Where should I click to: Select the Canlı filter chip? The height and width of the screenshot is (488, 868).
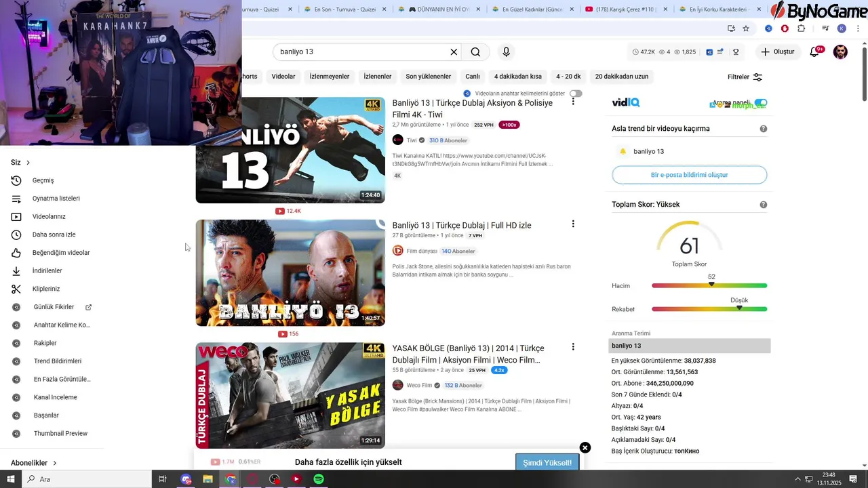pyautogui.click(x=473, y=77)
